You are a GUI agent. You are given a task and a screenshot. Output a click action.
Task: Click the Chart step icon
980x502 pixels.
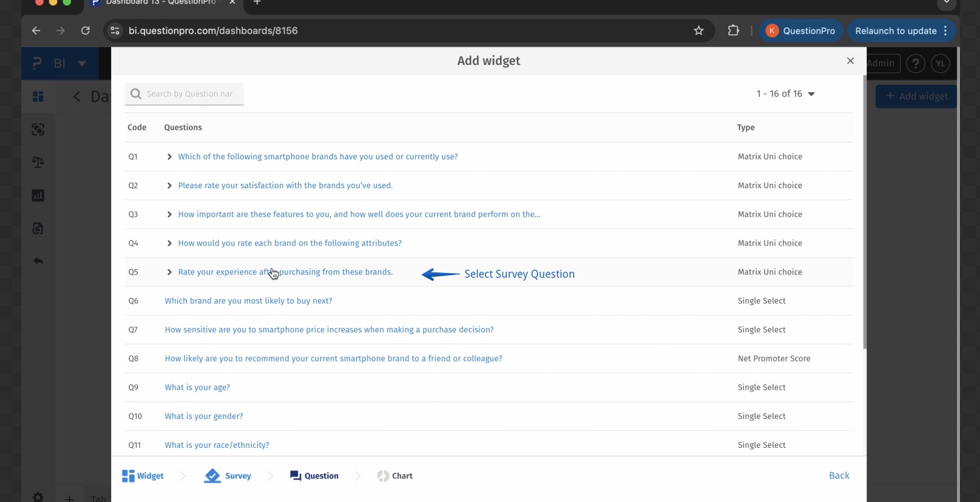pos(383,476)
